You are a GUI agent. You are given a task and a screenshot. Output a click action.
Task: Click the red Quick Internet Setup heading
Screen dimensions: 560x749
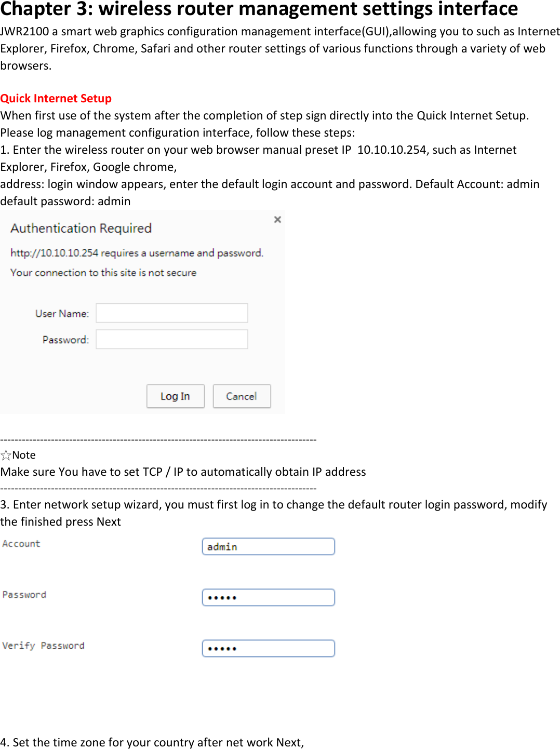[56, 99]
